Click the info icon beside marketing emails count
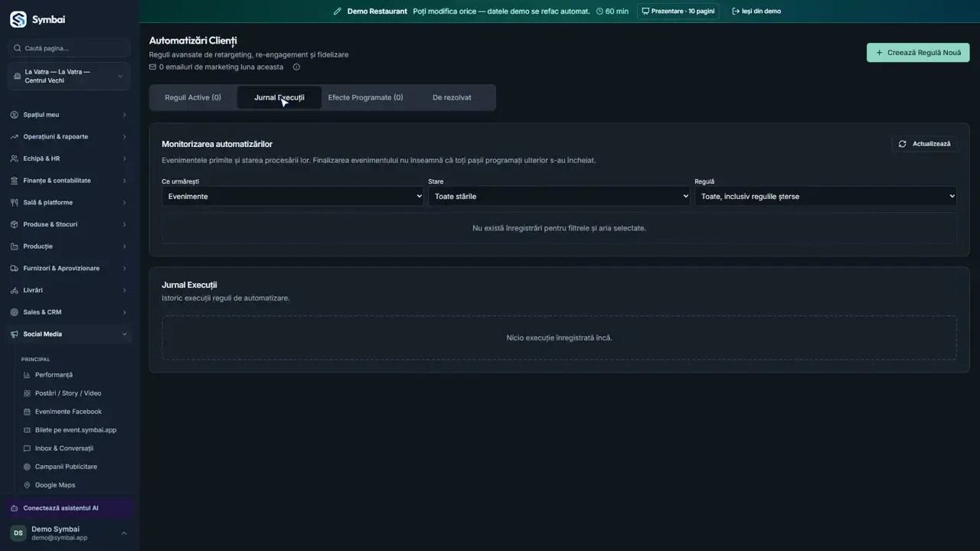 [x=296, y=67]
